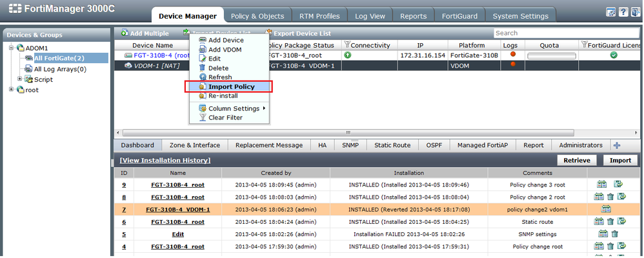This screenshot has height=258, width=644.
Task: Click the log out door icon
Action: click(x=636, y=12)
